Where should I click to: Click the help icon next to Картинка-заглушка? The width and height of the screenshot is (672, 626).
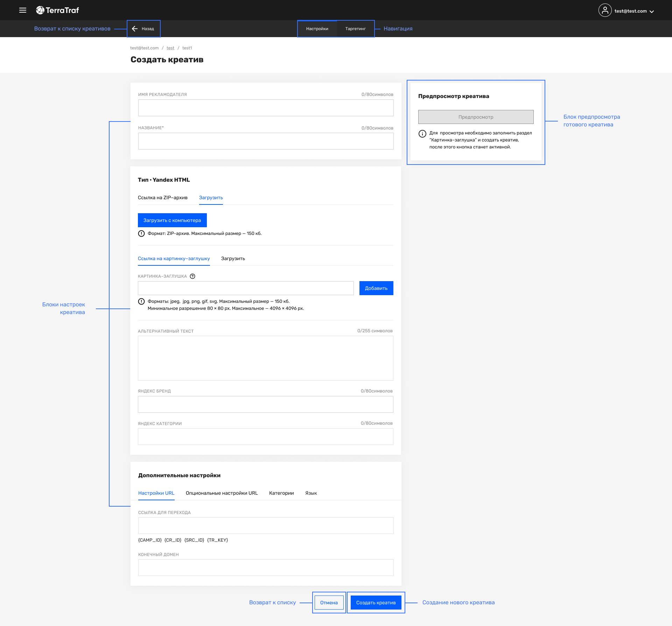click(192, 276)
